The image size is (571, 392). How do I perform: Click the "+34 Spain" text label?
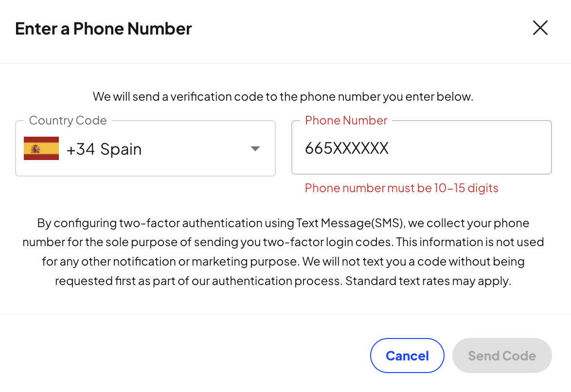coord(104,149)
